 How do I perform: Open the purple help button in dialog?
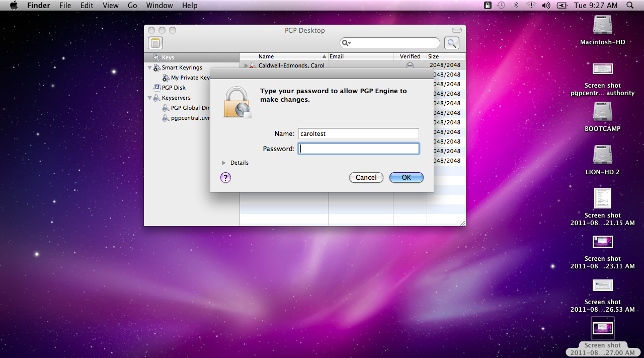(225, 177)
